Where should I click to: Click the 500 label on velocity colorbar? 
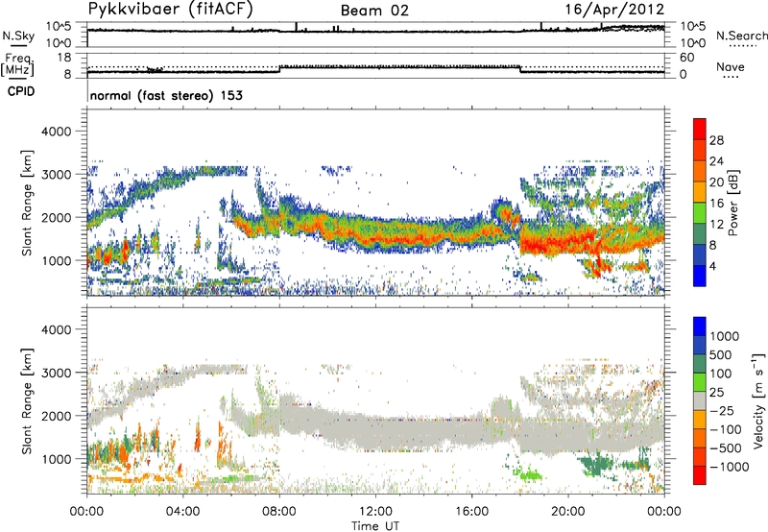(721, 355)
